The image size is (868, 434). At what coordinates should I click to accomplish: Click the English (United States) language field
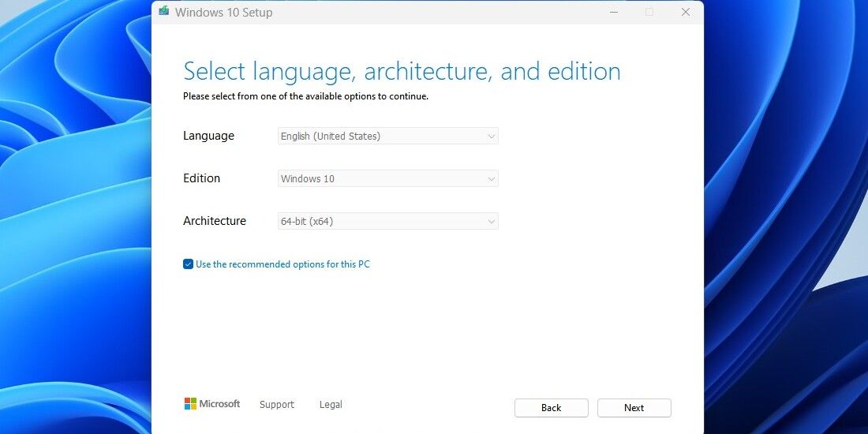[379, 137]
